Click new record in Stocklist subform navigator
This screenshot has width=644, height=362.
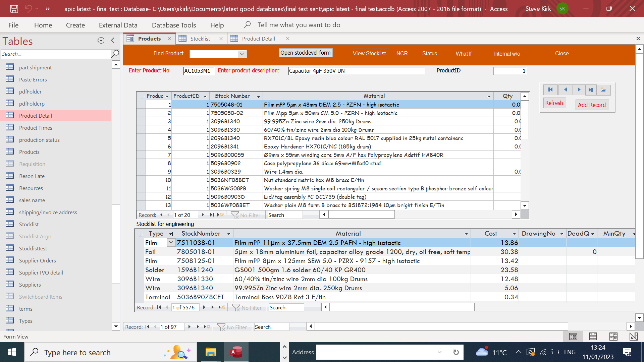click(x=222, y=307)
